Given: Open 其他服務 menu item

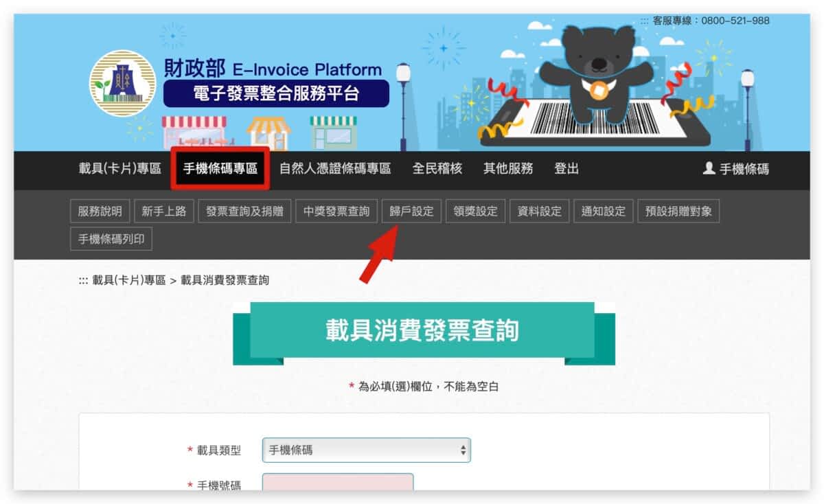Looking at the screenshot, I should [x=508, y=169].
